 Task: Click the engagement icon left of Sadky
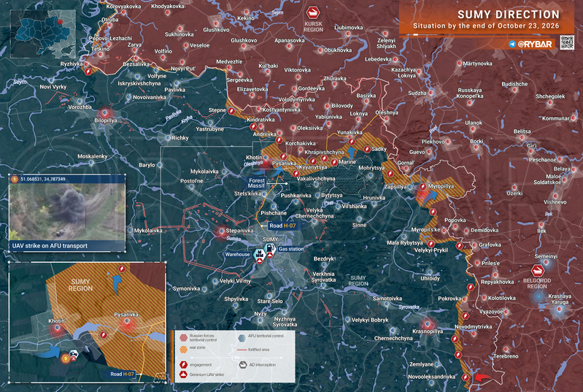(x=366, y=150)
